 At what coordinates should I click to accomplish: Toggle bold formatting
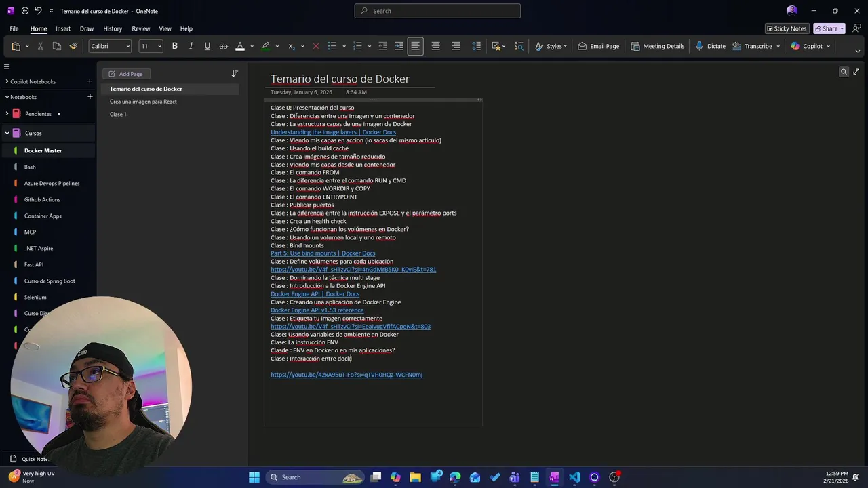[x=175, y=46]
